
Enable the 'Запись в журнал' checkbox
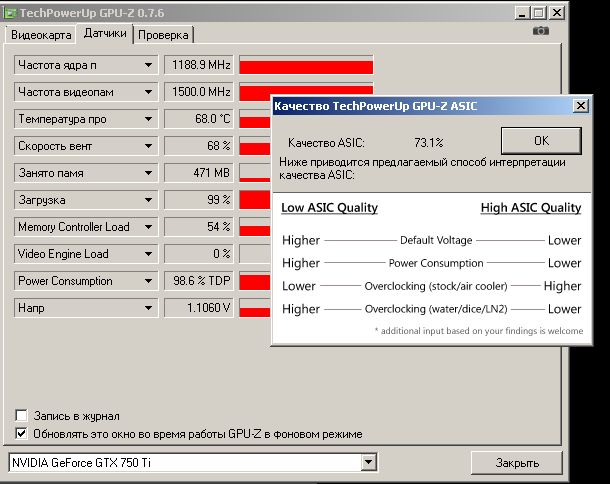coord(21,416)
